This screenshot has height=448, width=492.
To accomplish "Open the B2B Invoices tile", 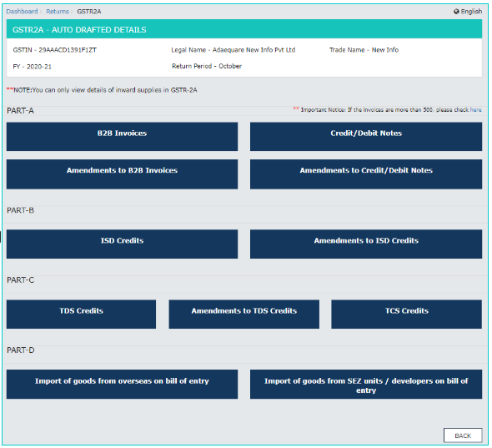I will pyautogui.click(x=122, y=137).
